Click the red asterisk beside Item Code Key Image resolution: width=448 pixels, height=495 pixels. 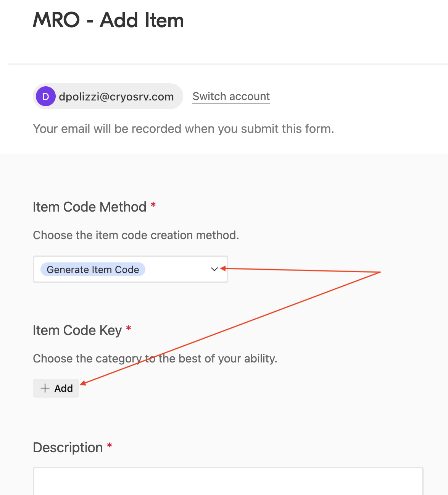[x=129, y=329]
